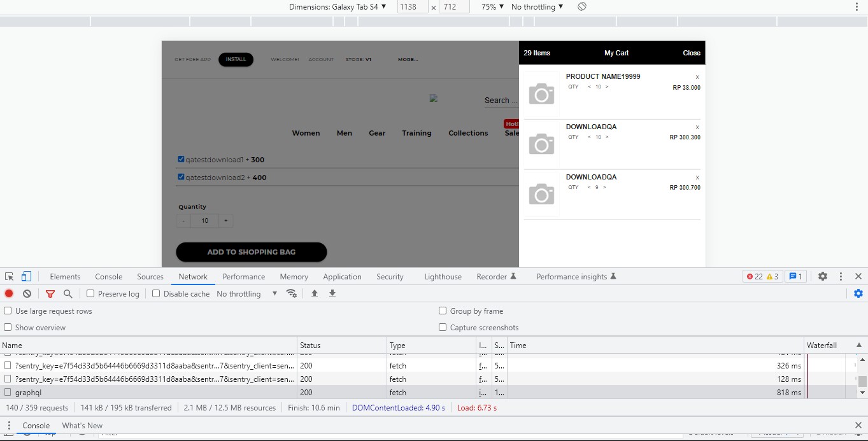Open DevTools settings gear icon
Image resolution: width=868 pixels, height=441 pixels.
(x=823, y=276)
